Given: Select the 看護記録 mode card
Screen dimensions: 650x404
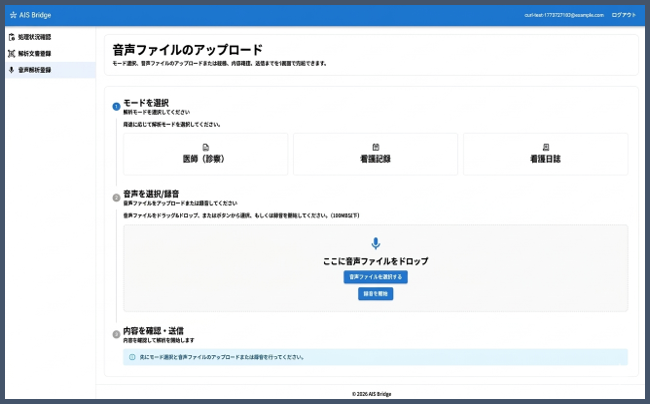Looking at the screenshot, I should point(376,154).
